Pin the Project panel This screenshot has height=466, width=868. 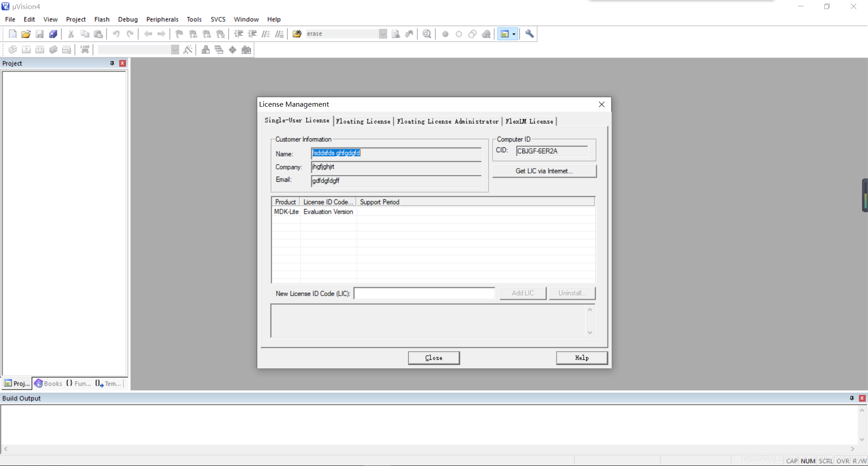pos(112,63)
